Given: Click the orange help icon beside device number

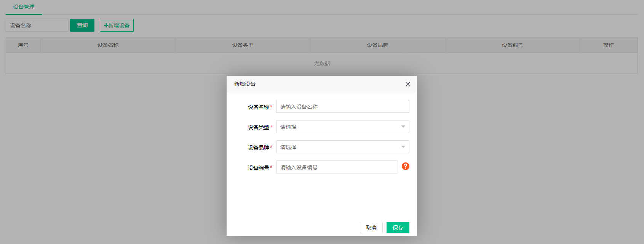Looking at the screenshot, I should click(406, 166).
